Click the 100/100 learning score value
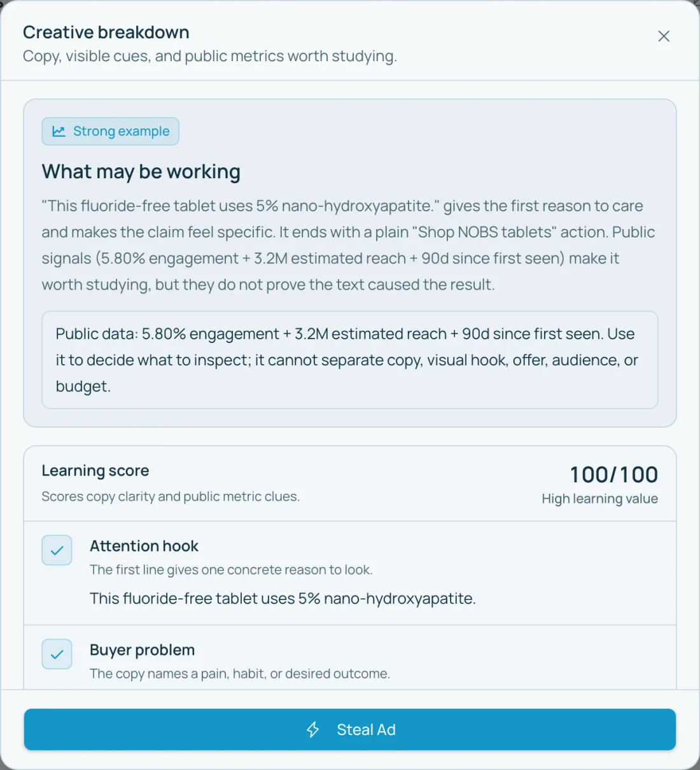700x770 pixels. coord(613,475)
